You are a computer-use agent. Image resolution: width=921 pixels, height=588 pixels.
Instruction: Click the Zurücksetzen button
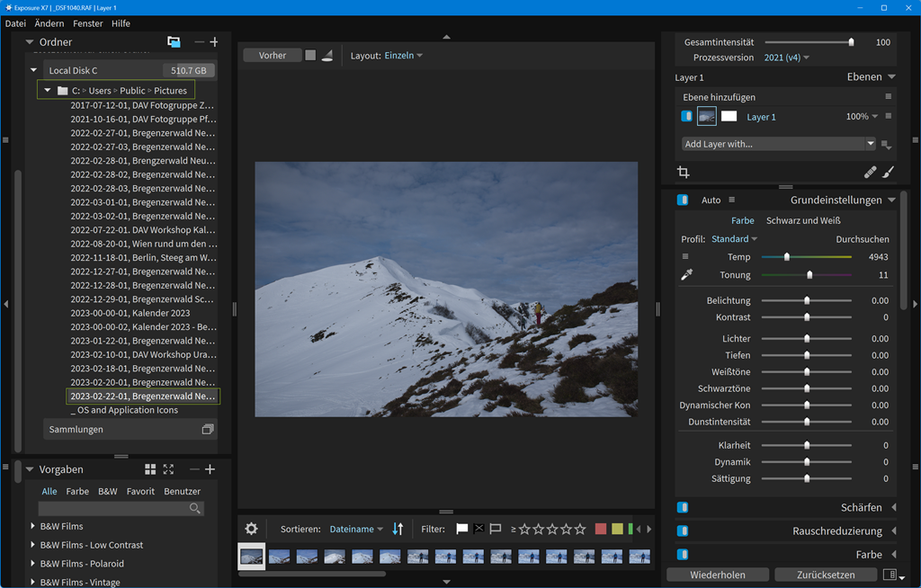(825, 575)
